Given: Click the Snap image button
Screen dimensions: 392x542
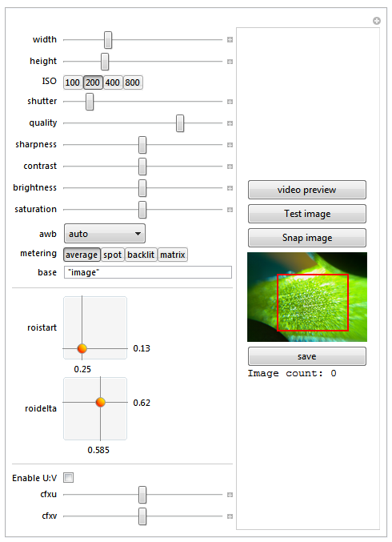Looking at the screenshot, I should (x=307, y=238).
